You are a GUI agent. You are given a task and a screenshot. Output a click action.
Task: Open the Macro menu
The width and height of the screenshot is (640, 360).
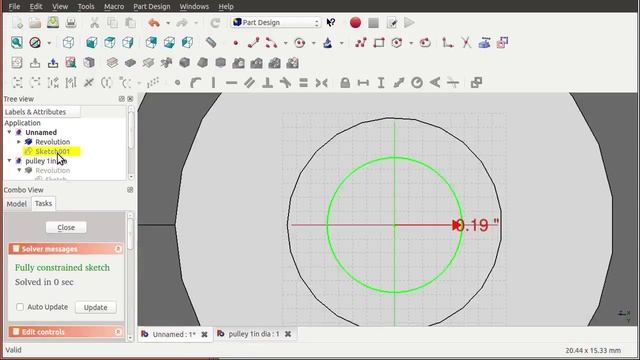tap(114, 7)
